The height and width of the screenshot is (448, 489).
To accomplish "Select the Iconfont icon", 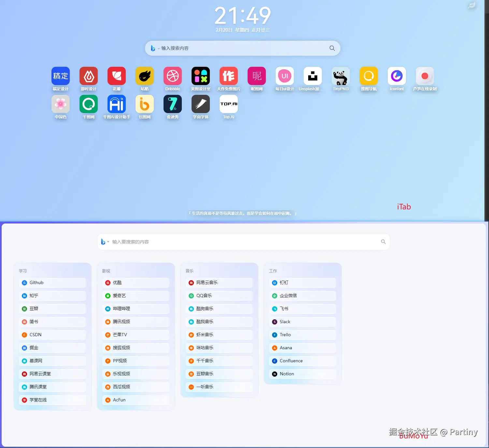I will coord(396,76).
